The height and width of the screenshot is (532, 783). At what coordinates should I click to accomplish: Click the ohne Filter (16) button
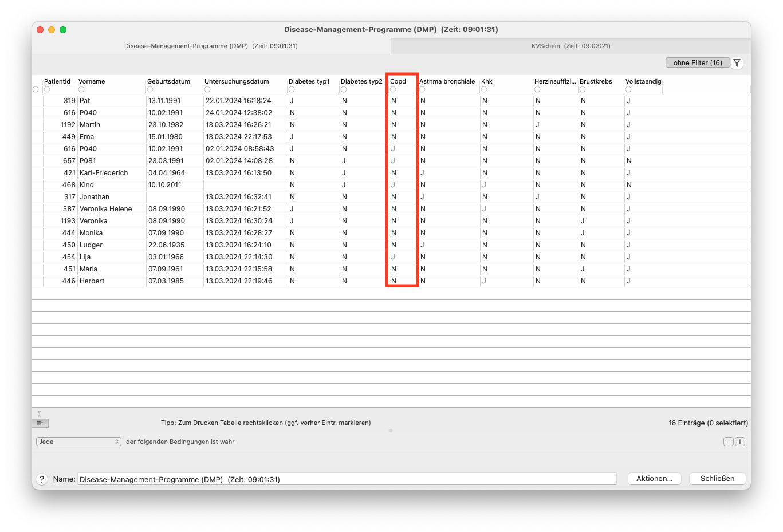point(698,63)
